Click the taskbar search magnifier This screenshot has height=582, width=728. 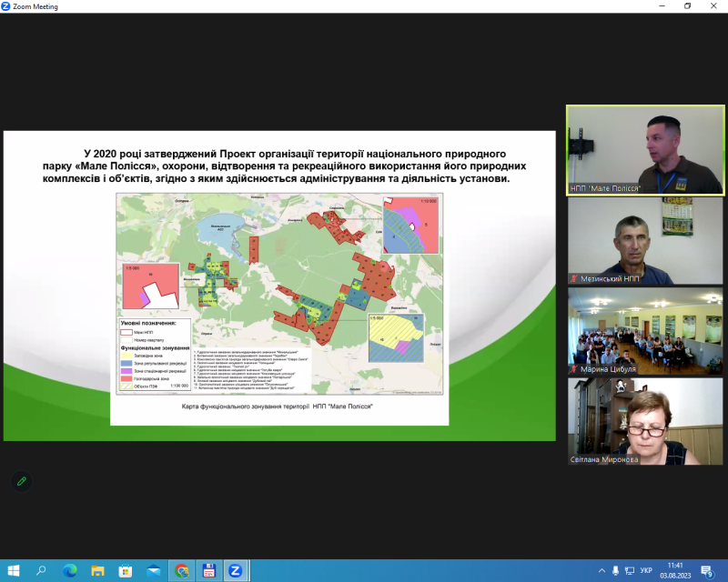pyautogui.click(x=41, y=570)
